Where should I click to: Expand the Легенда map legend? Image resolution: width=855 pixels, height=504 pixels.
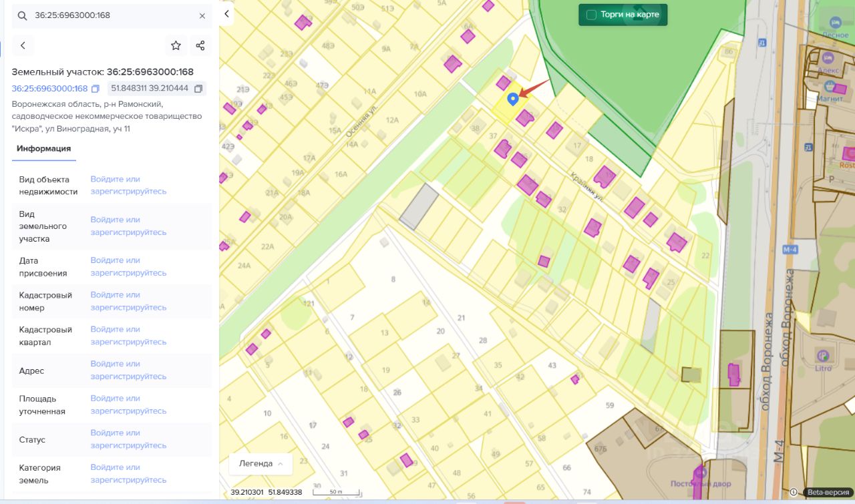click(261, 464)
